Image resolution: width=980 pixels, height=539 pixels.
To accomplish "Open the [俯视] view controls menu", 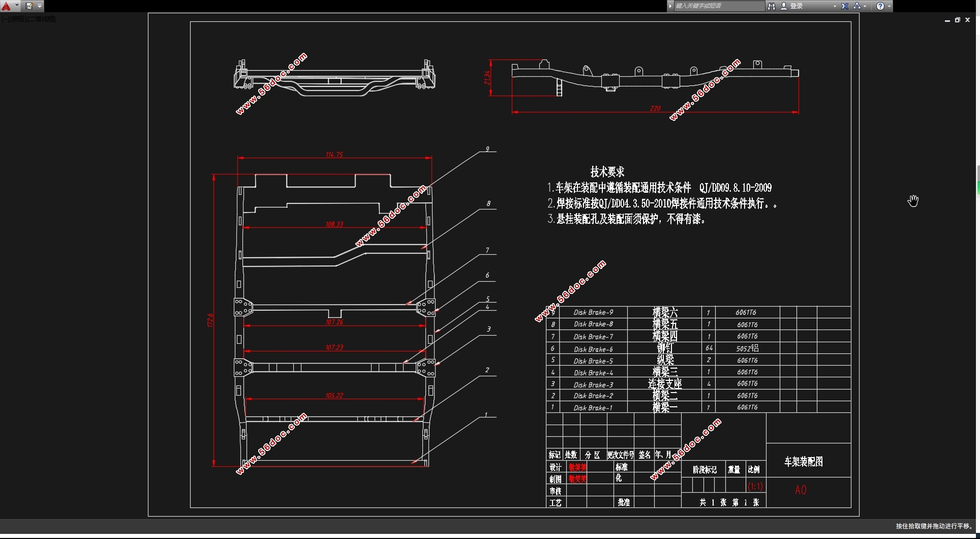I will (18, 19).
